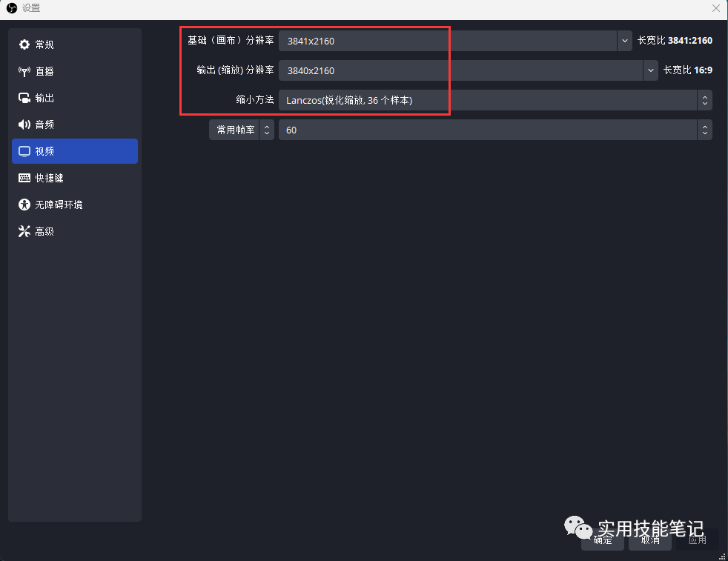Click the 确定 button
The height and width of the screenshot is (561, 728).
click(603, 540)
